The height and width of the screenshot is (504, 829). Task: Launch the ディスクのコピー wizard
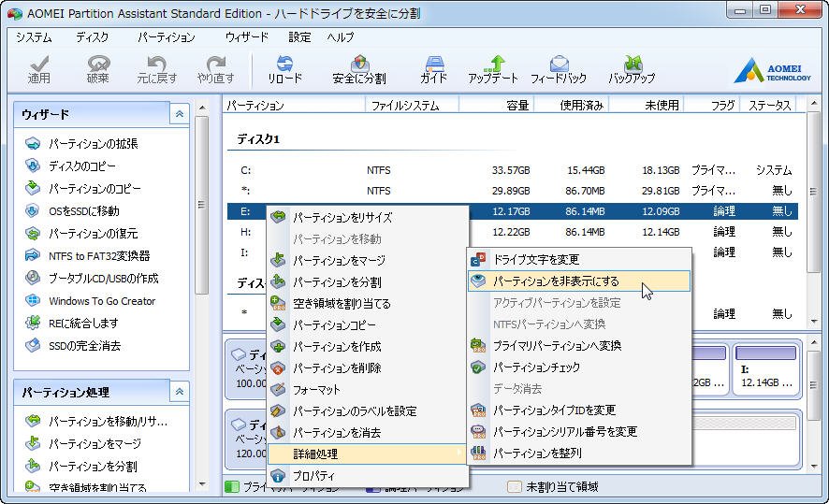pyautogui.click(x=70, y=166)
